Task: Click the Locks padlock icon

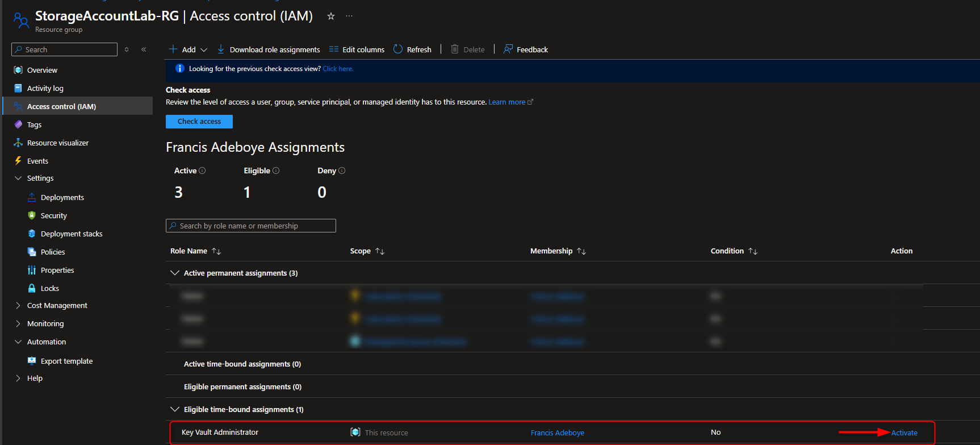Action: 32,288
